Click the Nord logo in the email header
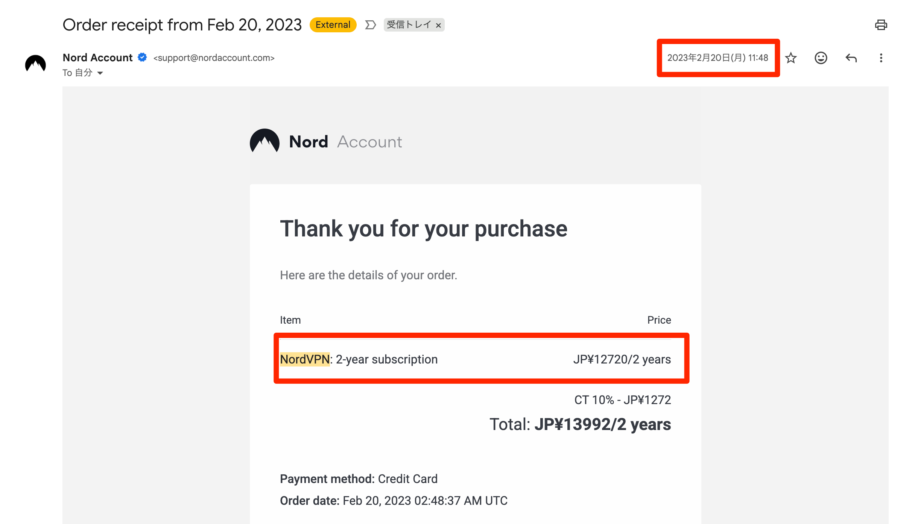The image size is (900, 524). coord(264,142)
